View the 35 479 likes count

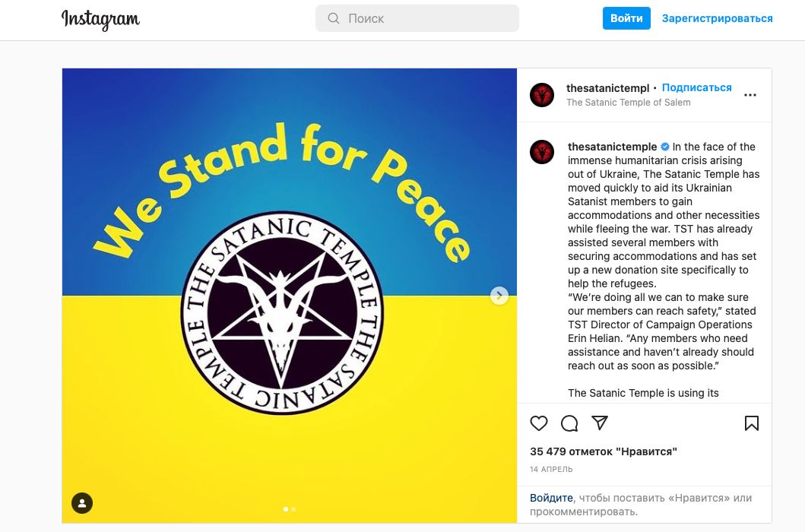pos(604,451)
